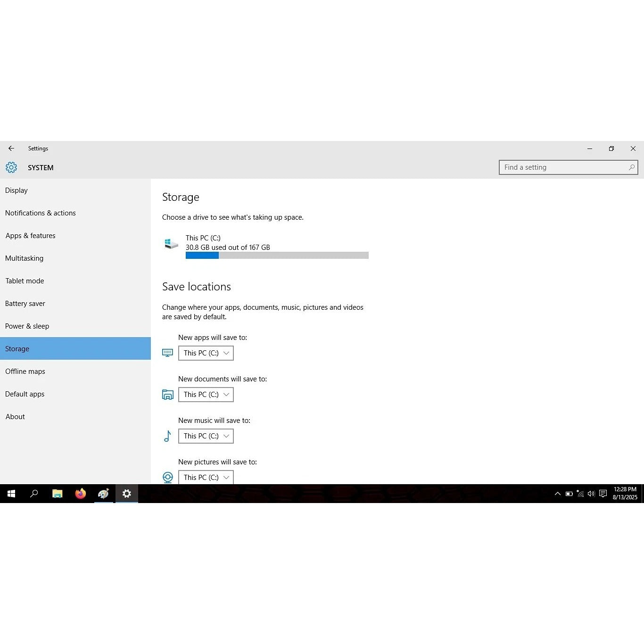Viewport: 644px width, 644px height.
Task: Open This PC (C:) drive storage details
Action: 203,238
